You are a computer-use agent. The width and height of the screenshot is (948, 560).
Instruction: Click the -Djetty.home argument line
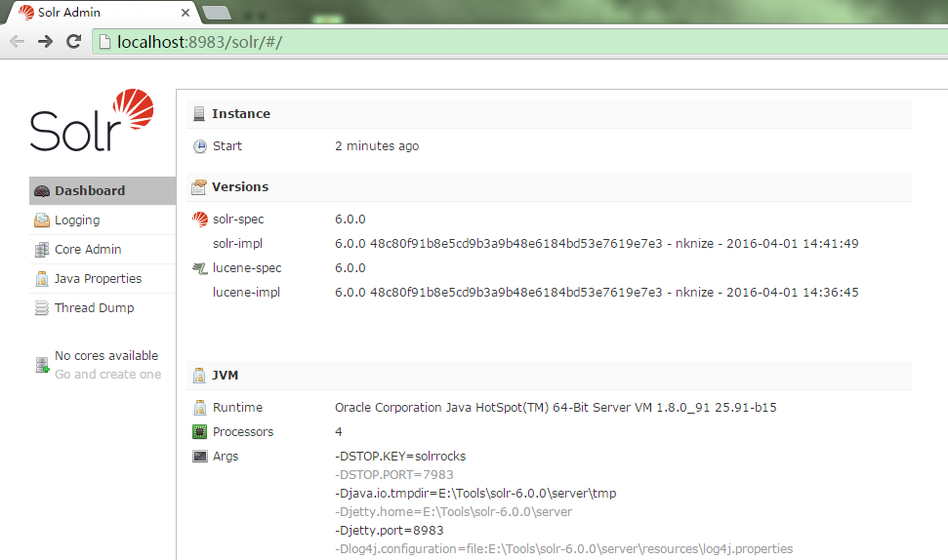[453, 512]
